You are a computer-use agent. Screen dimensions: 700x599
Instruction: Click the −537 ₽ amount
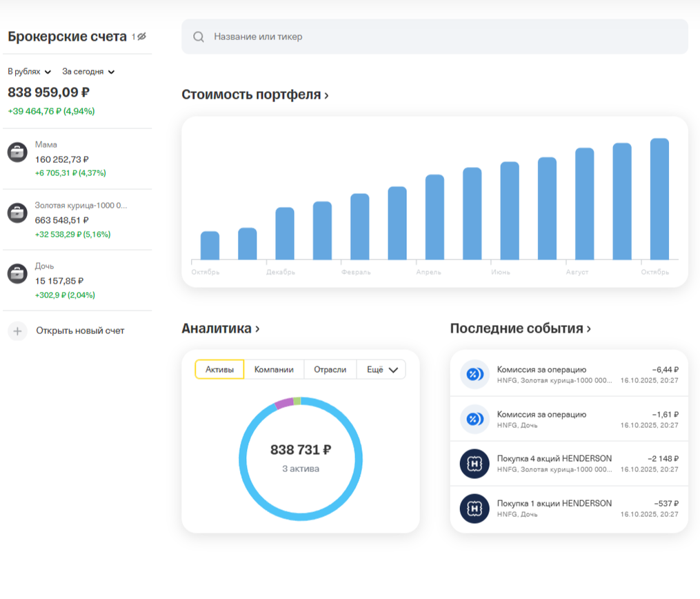(x=666, y=503)
